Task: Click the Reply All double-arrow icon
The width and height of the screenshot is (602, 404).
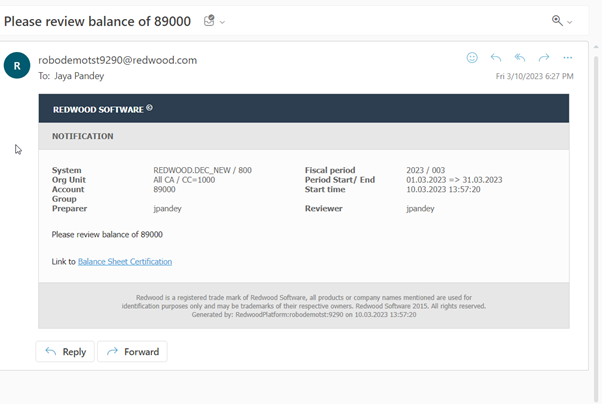Action: 519,58
